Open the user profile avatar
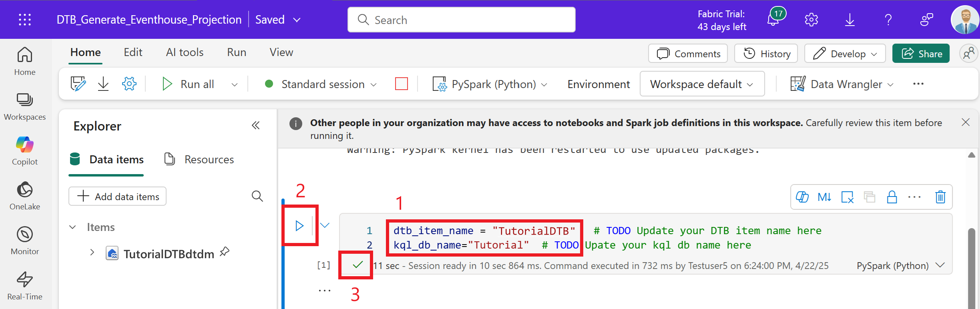The image size is (980, 309). click(965, 20)
